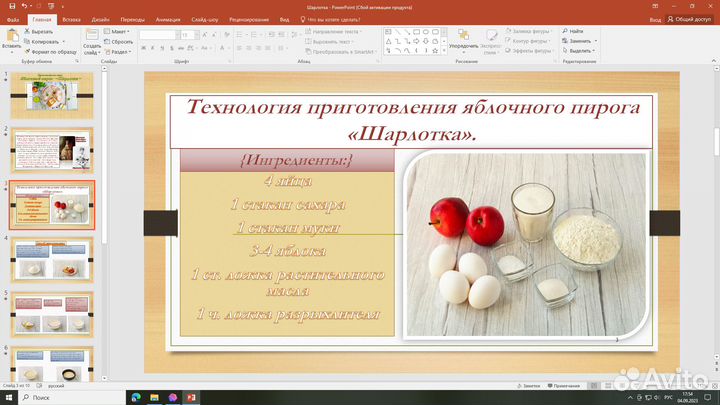Click Найти (Find) with magnifier icon

[x=573, y=31]
